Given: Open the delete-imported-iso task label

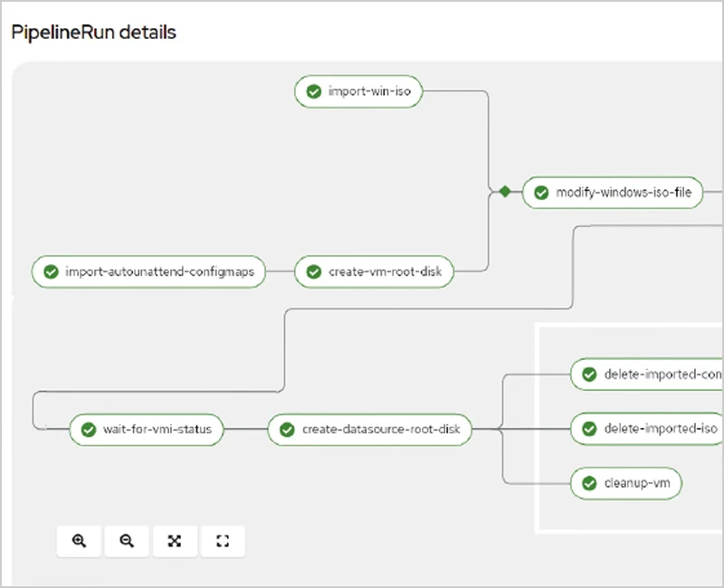Looking at the screenshot, I should (x=661, y=429).
